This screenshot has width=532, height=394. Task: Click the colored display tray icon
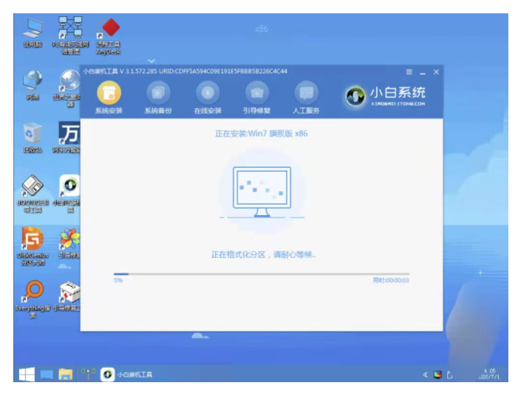point(437,375)
